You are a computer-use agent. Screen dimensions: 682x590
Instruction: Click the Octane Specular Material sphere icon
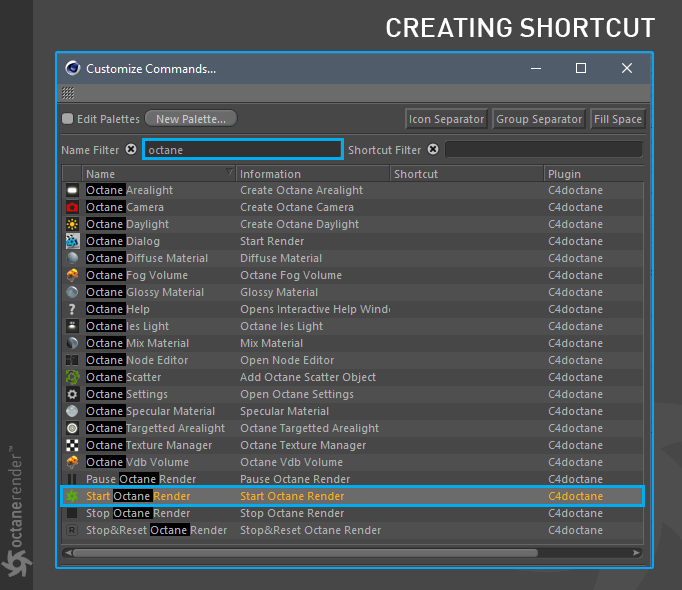(x=72, y=411)
